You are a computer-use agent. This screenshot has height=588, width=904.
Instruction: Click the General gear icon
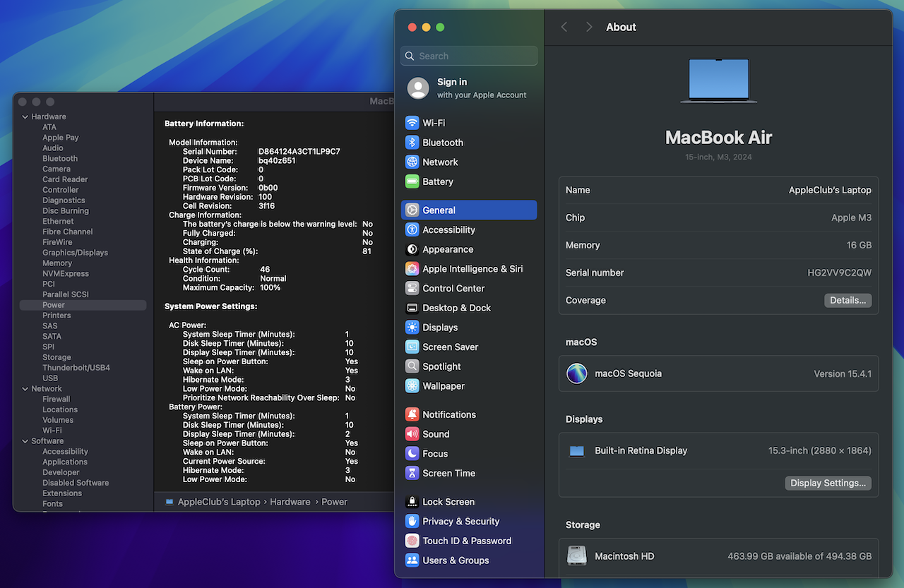(412, 210)
